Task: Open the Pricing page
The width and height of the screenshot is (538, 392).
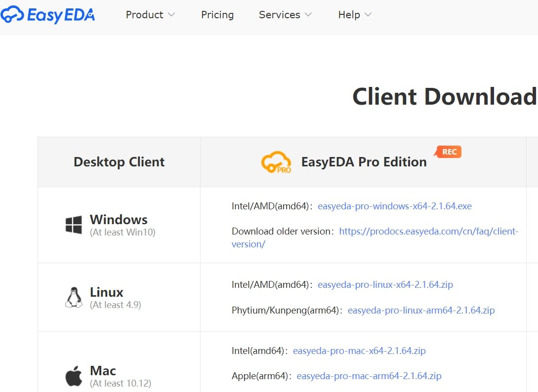Action: pyautogui.click(x=217, y=15)
